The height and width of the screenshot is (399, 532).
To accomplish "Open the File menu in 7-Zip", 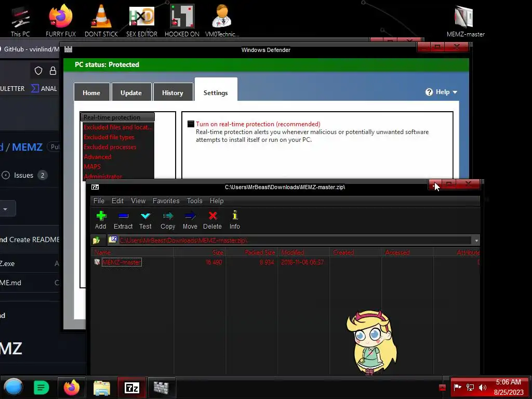I will point(99,201).
